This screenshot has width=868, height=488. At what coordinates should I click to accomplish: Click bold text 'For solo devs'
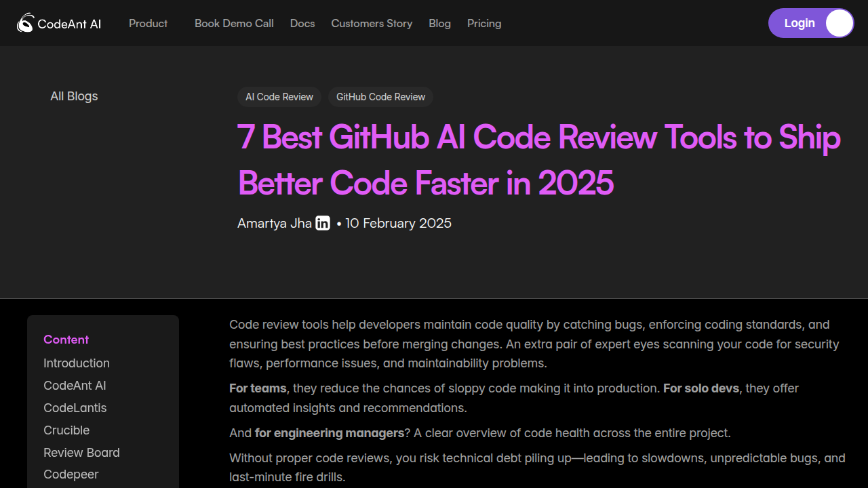click(702, 388)
